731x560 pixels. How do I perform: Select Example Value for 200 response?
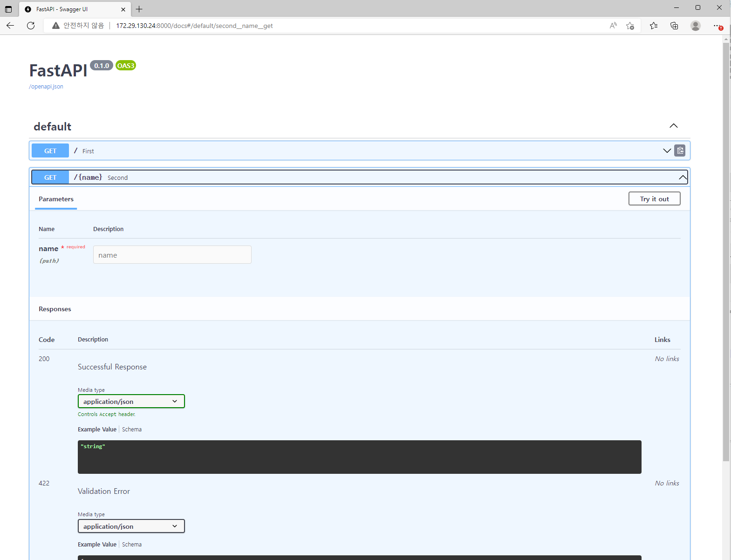click(x=97, y=430)
